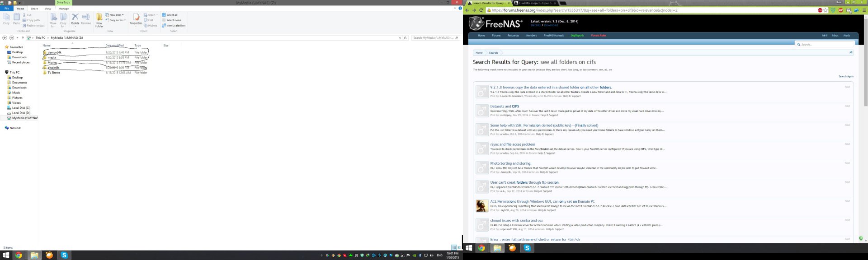Open the Chrome hamburger menu
The image size is (868, 260).
864,10
